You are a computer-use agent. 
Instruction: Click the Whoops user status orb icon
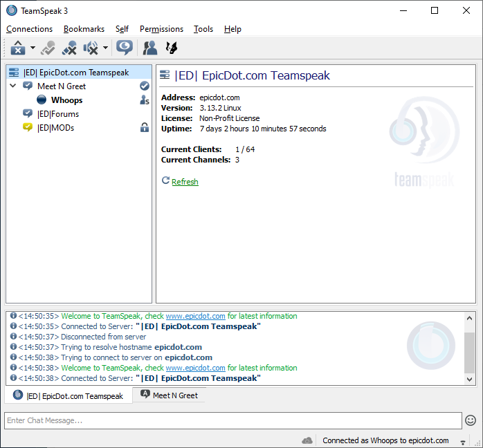click(42, 100)
